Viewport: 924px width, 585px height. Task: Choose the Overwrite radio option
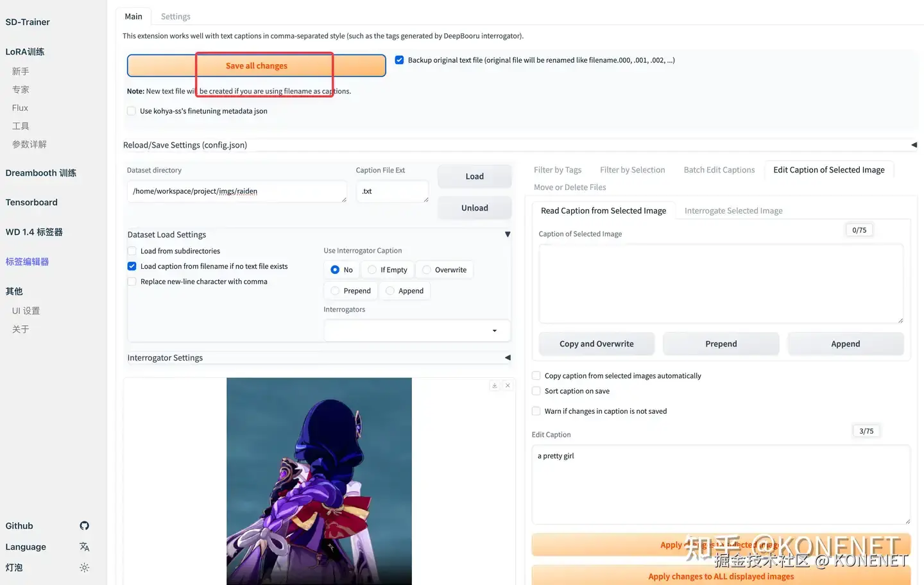427,270
